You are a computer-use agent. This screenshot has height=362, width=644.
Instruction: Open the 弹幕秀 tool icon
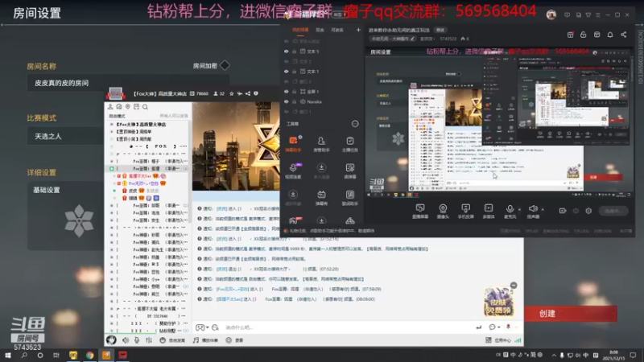point(321,197)
